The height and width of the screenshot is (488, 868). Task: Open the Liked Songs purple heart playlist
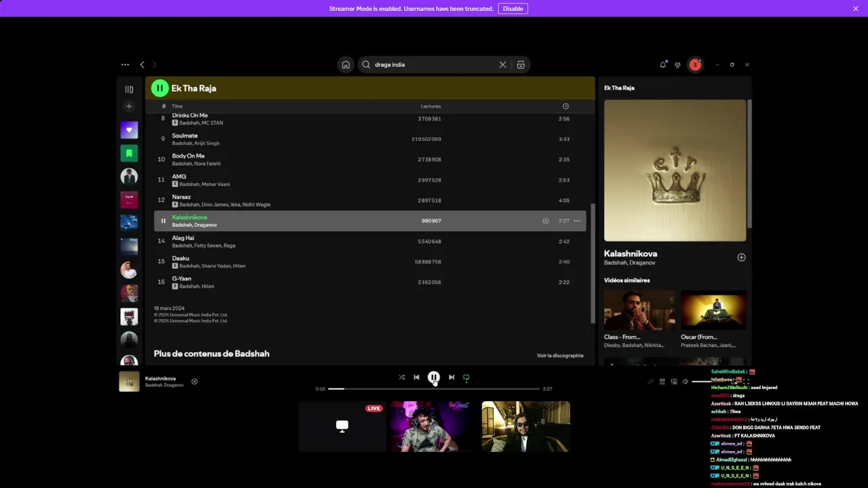tap(129, 129)
